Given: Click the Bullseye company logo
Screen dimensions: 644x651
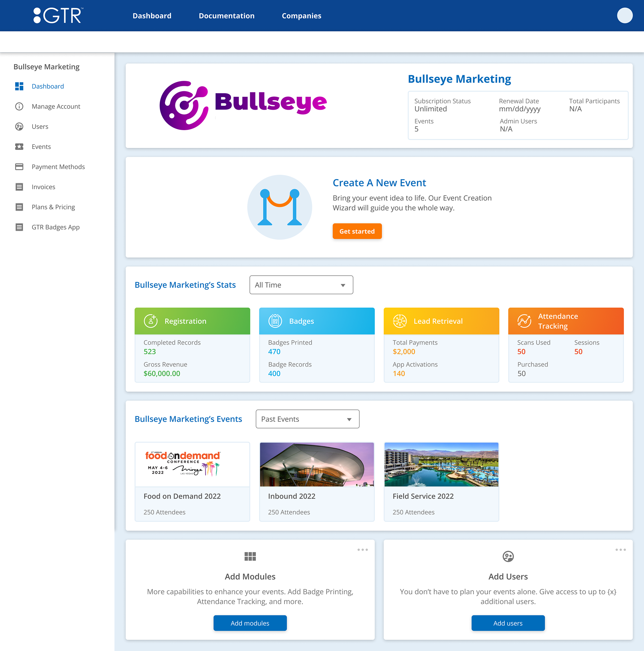Looking at the screenshot, I should (x=243, y=105).
